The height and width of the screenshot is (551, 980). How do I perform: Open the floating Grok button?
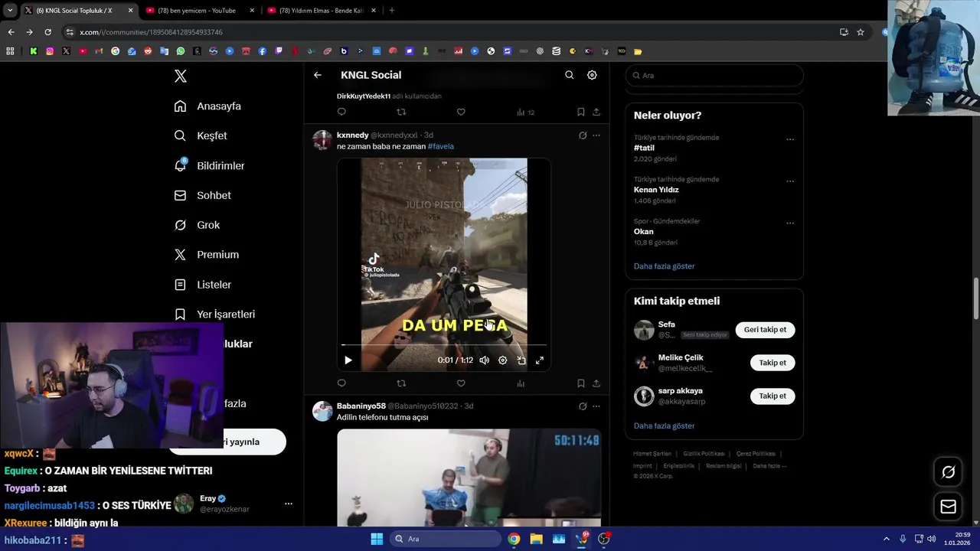[948, 472]
